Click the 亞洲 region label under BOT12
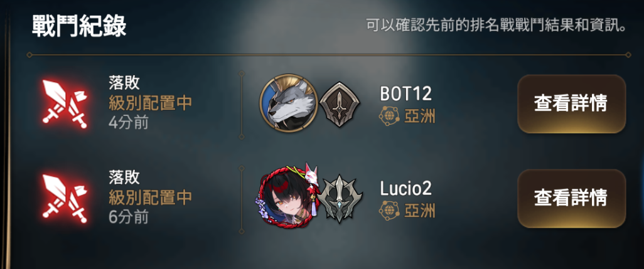Screen dimensions: 644x269 click(x=419, y=117)
